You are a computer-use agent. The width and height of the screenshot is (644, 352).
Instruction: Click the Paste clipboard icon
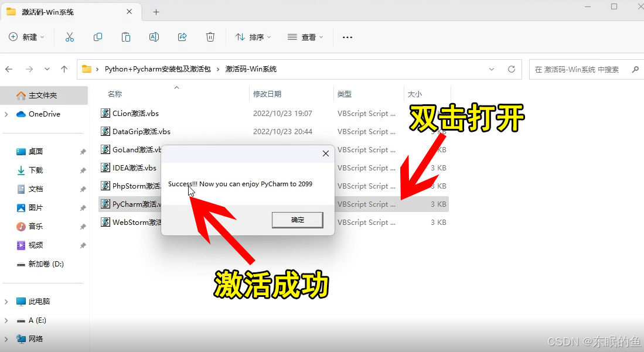[125, 37]
